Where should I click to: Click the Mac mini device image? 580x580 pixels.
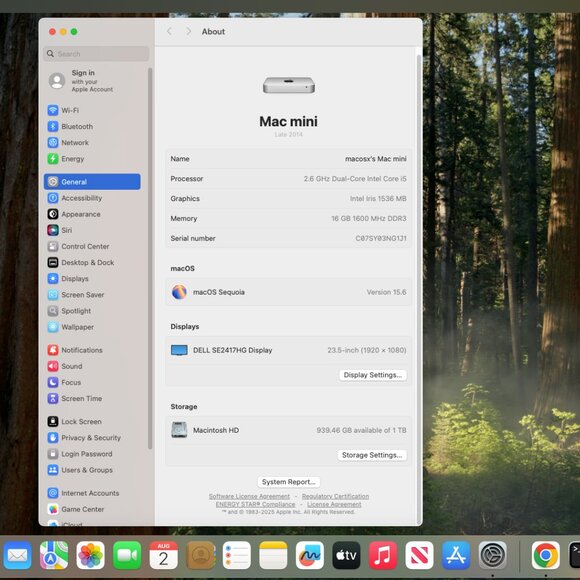pyautogui.click(x=289, y=85)
